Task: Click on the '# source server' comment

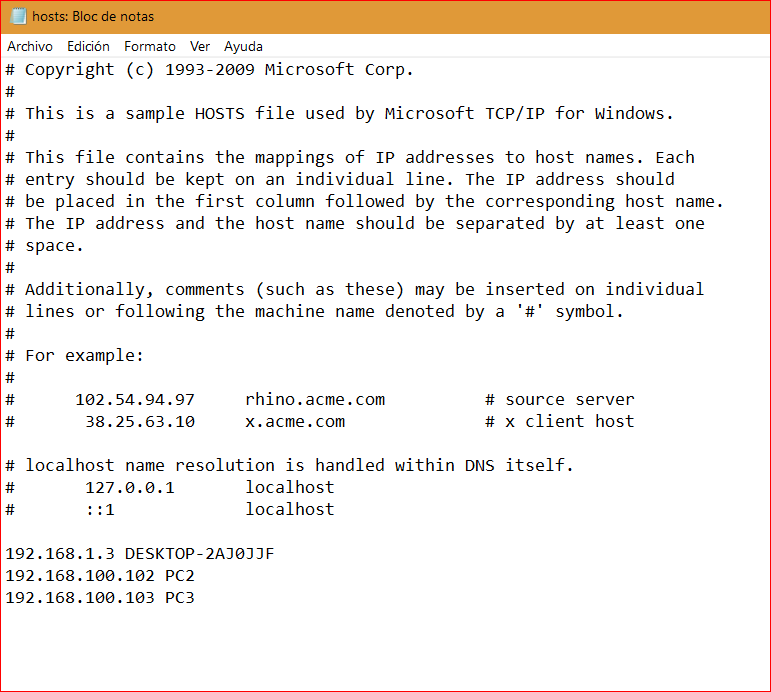Action: pyautogui.click(x=560, y=399)
